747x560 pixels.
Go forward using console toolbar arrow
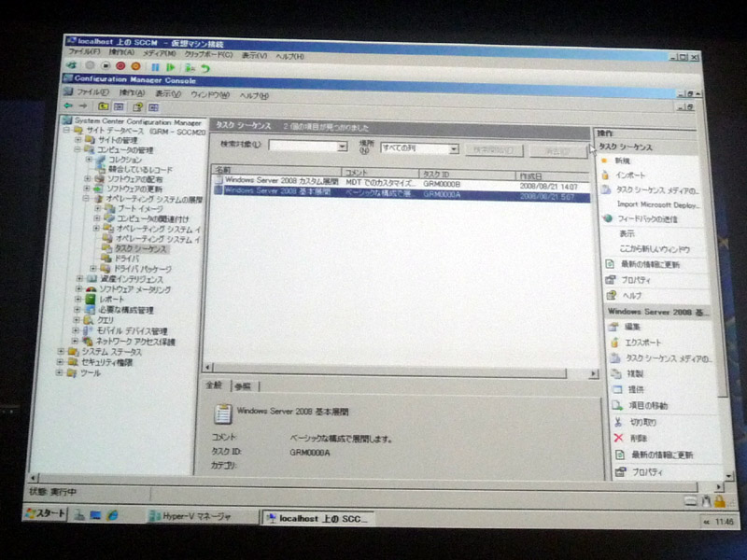pos(83,105)
